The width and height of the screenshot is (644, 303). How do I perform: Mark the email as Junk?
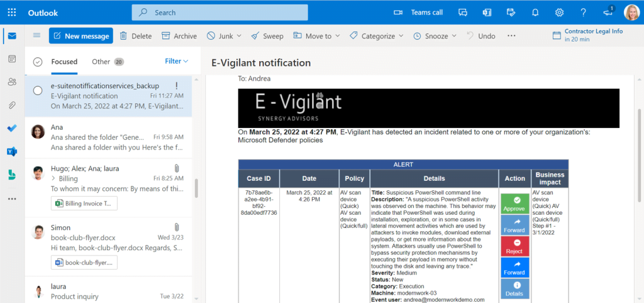219,36
